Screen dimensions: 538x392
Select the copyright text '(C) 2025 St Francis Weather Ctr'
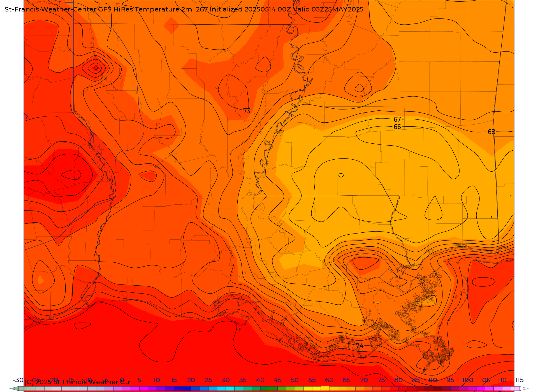pos(77,382)
